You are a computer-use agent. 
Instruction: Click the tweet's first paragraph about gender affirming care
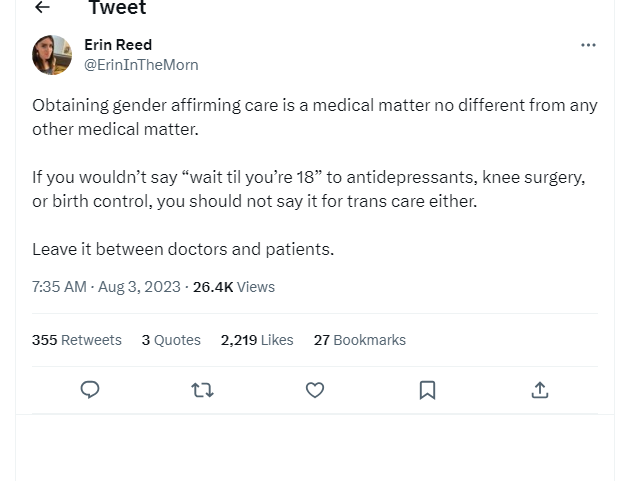[x=314, y=117]
